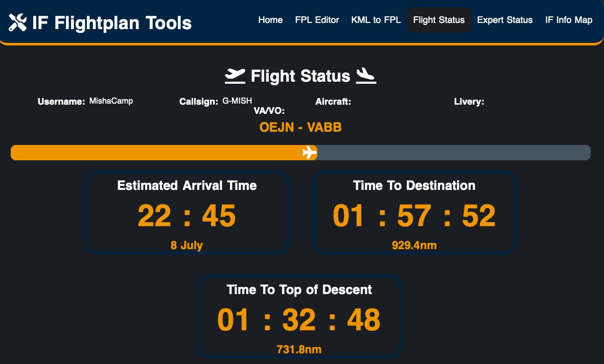604x364 pixels.
Task: Click the airplane icon on progress bar
Action: [309, 153]
